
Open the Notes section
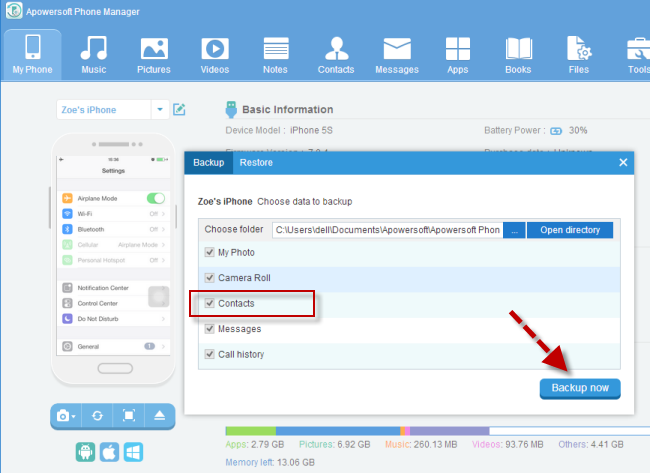(x=276, y=54)
